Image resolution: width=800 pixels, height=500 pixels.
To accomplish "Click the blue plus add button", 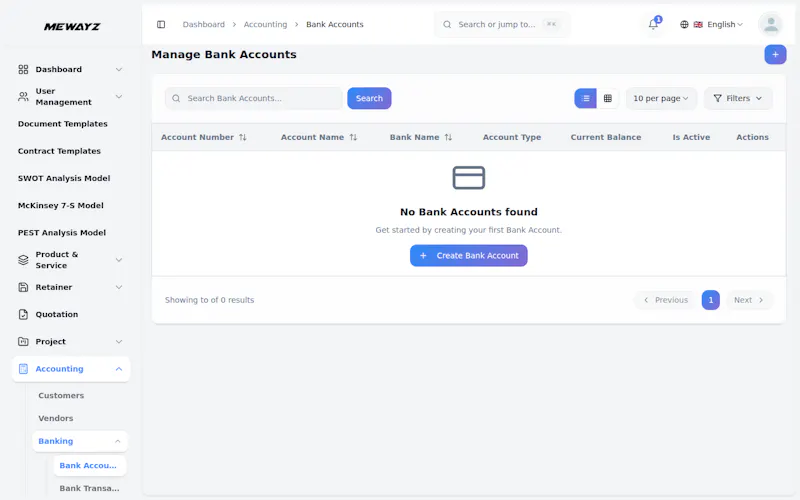I will pyautogui.click(x=775, y=55).
